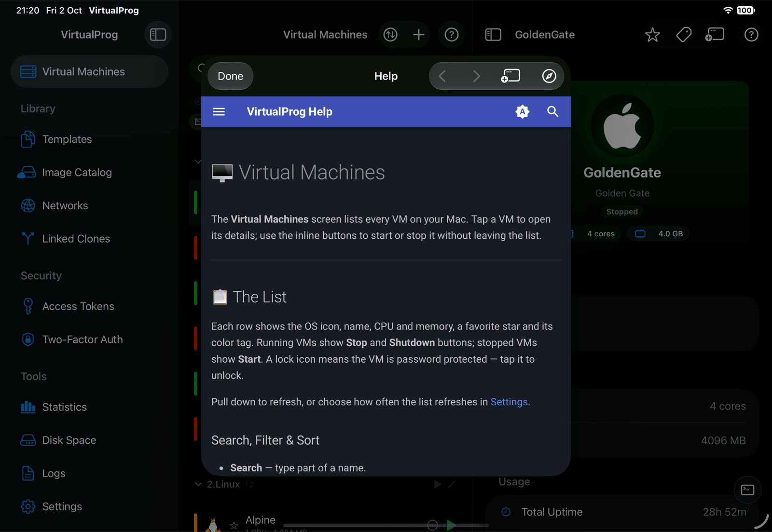Start all VMs in 2.Linux group

437,484
